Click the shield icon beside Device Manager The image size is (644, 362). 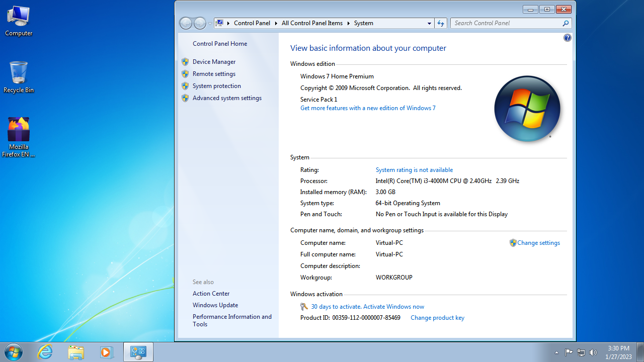pyautogui.click(x=185, y=62)
